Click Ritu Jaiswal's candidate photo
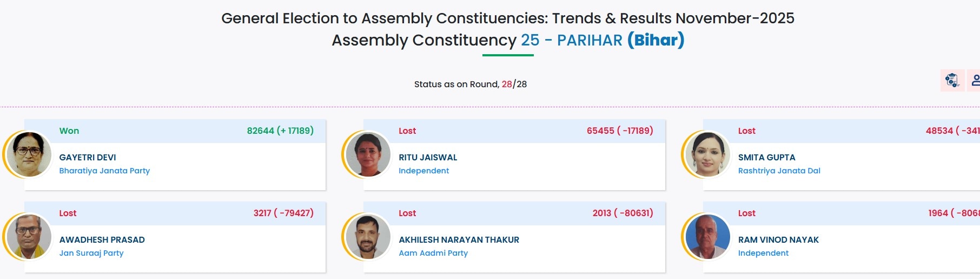 (368, 154)
